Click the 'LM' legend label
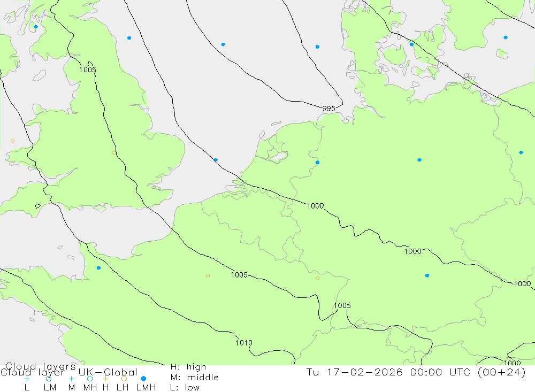 coord(50,388)
